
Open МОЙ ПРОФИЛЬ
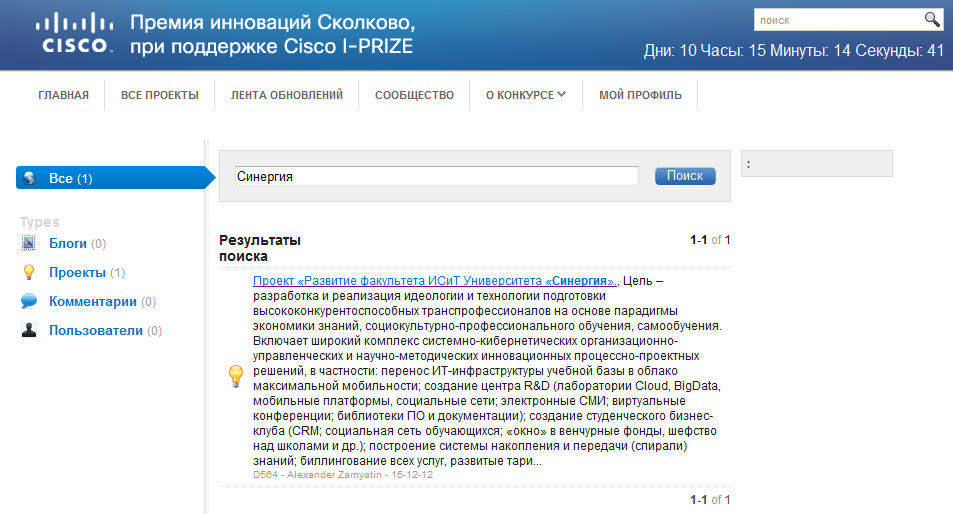[x=641, y=95]
